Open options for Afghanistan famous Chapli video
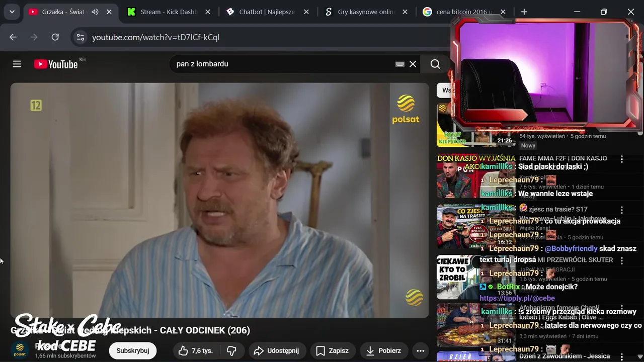The width and height of the screenshot is (644, 362). pyautogui.click(x=622, y=308)
